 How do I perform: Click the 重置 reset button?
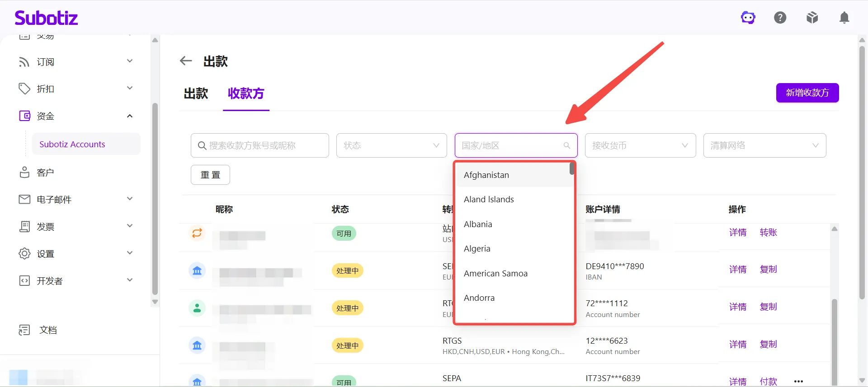coord(210,175)
